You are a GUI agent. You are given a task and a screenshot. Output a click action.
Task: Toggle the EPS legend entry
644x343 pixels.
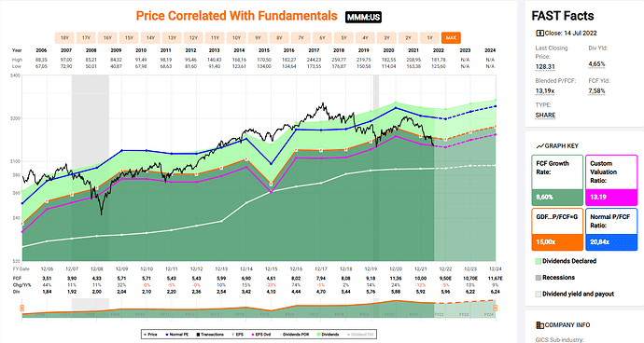click(237, 335)
